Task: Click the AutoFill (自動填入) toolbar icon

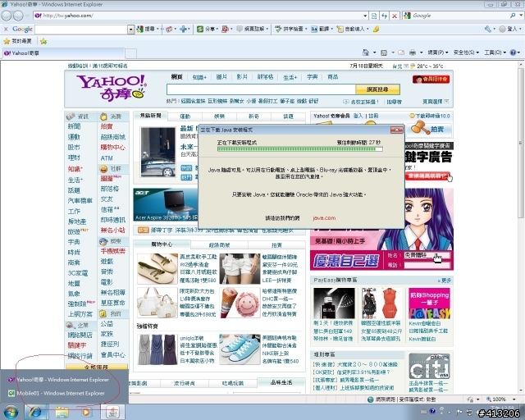Action: pyautogui.click(x=340, y=30)
